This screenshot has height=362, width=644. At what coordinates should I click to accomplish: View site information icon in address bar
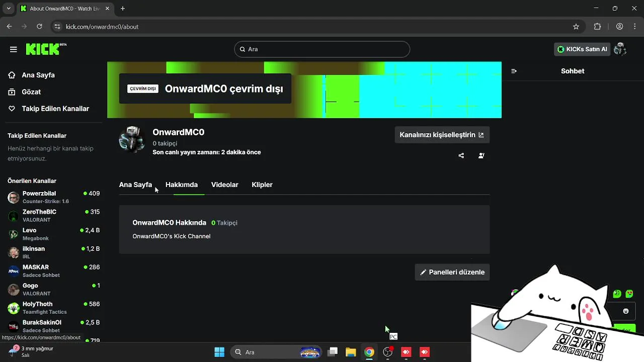[57, 27]
